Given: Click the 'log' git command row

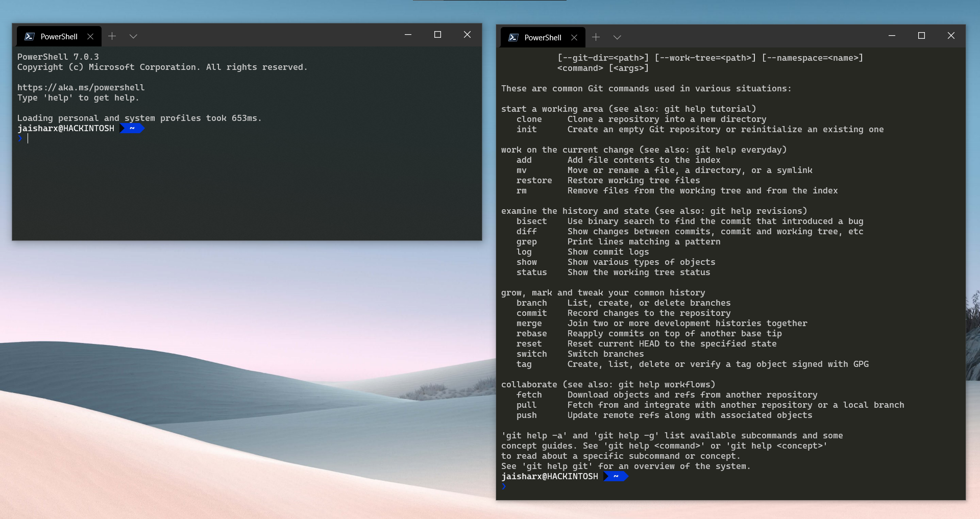Looking at the screenshot, I should pos(583,252).
